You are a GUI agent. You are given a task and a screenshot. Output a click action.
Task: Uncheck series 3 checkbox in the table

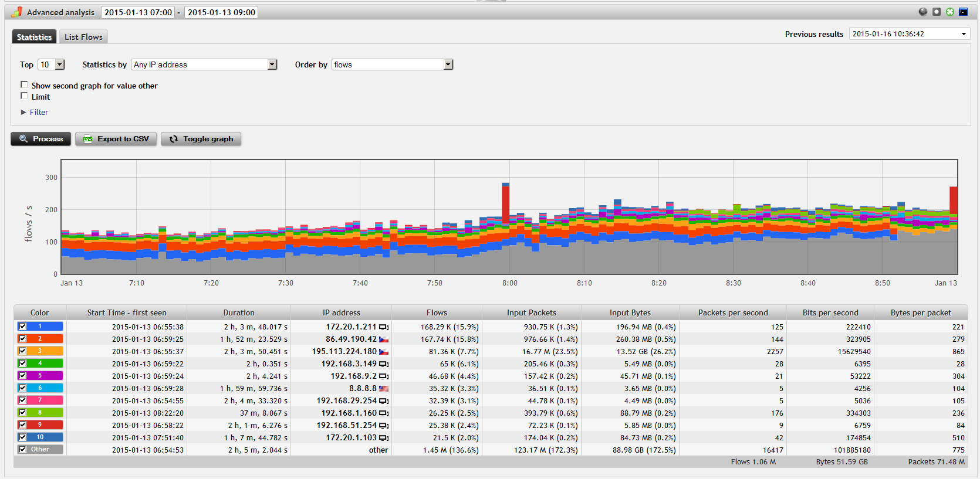[22, 351]
